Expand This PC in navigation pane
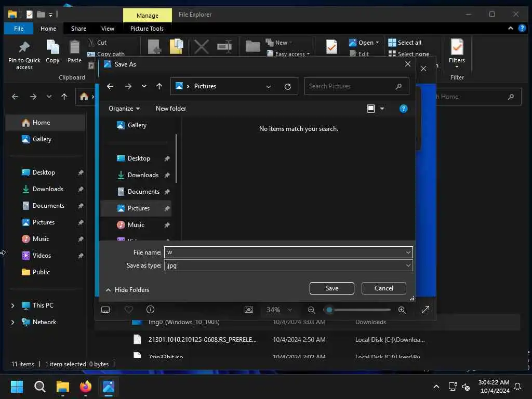Viewport: 532px width, 399px height. click(12, 305)
